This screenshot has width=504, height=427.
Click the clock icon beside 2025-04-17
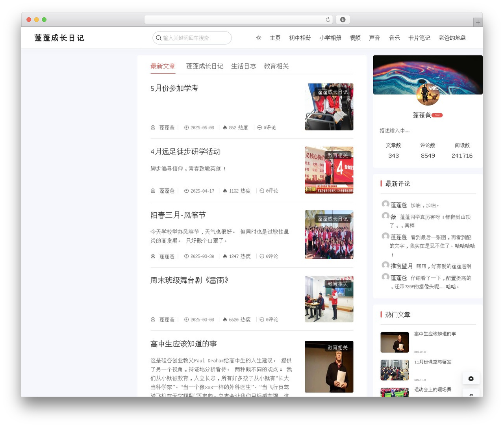[187, 191]
